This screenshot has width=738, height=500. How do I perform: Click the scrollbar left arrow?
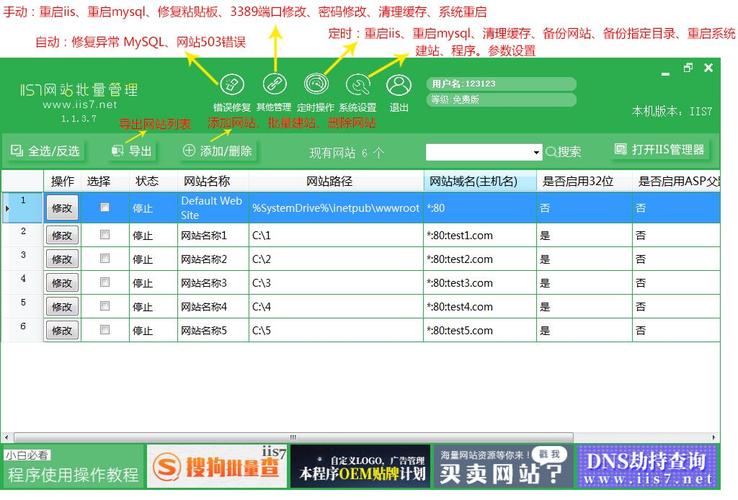[6, 437]
